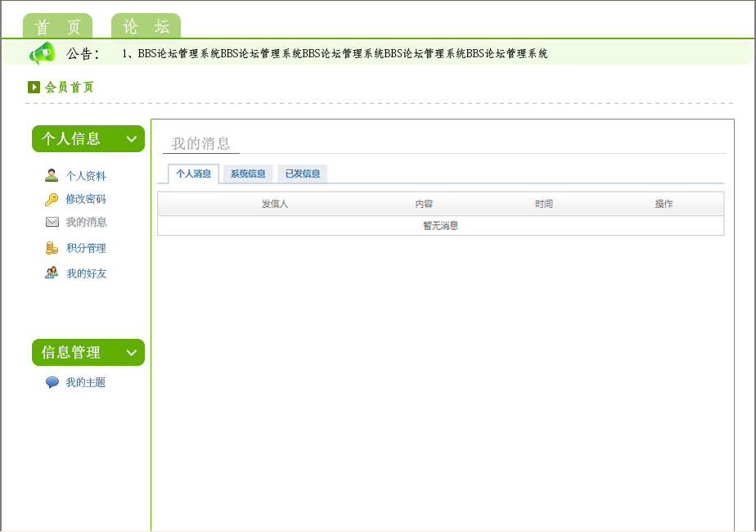Click the speech bubble icon for 我的主题

coord(52,382)
